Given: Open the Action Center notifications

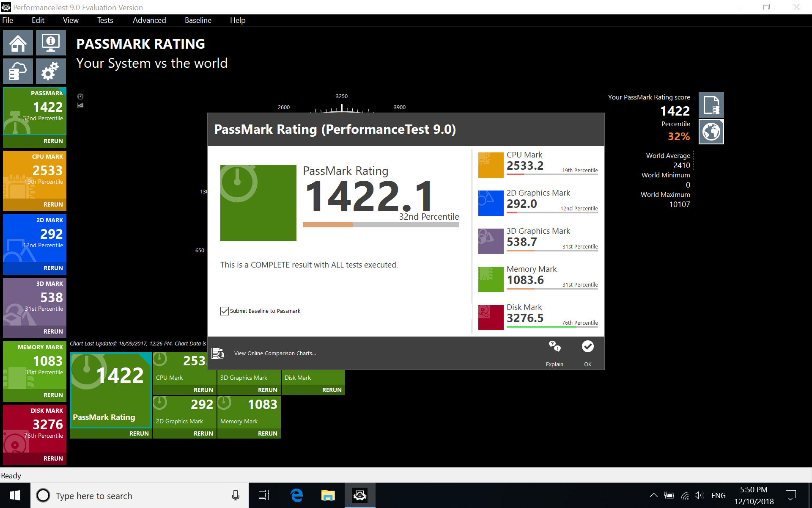Looking at the screenshot, I should (x=790, y=495).
